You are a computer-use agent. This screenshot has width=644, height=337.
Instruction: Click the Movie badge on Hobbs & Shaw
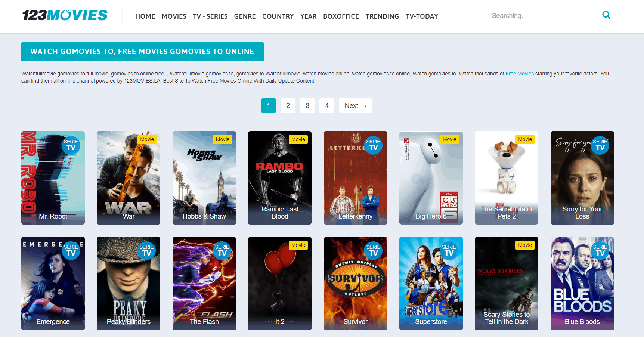click(x=223, y=139)
